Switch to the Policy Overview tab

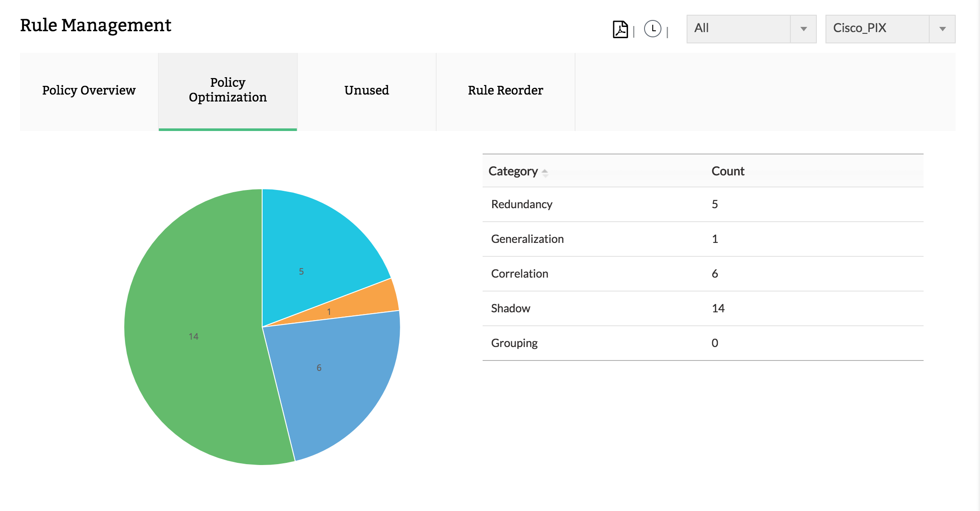tap(89, 90)
